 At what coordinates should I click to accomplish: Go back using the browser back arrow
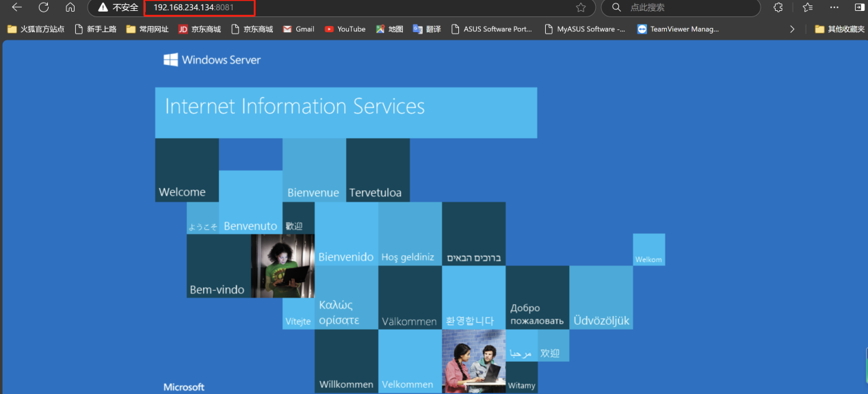click(x=17, y=8)
